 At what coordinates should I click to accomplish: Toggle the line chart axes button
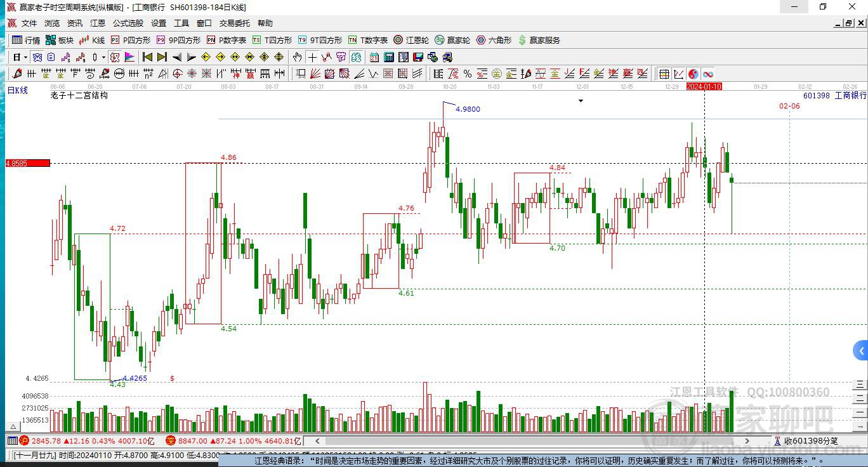tap(679, 74)
